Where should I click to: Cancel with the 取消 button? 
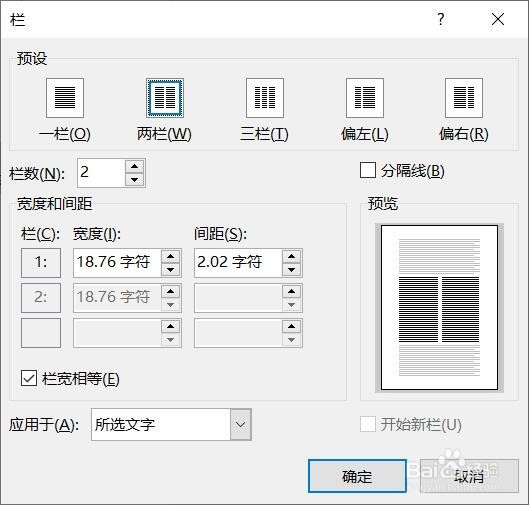coord(469,476)
